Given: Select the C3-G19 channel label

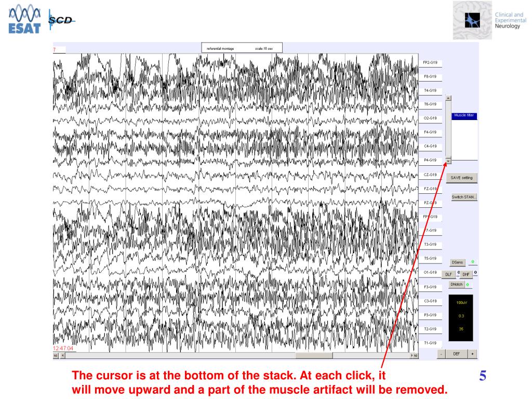Looking at the screenshot, I should tap(430, 301).
